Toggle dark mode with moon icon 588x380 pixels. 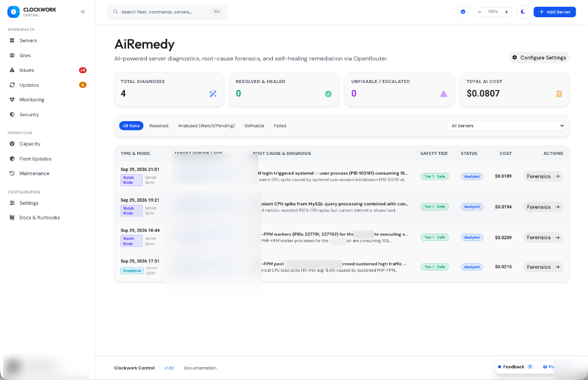(x=523, y=12)
